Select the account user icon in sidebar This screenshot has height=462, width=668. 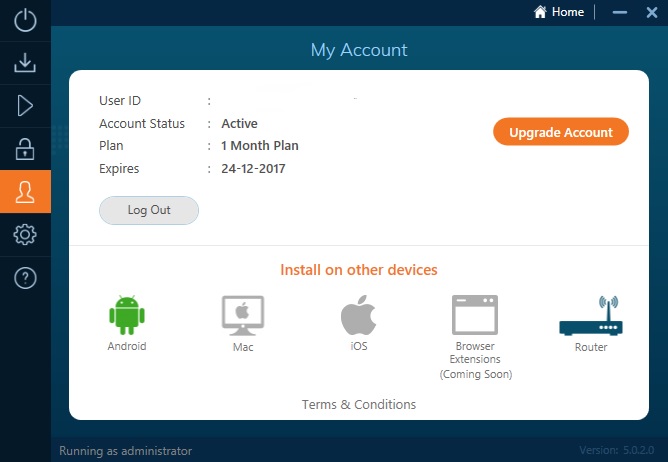click(x=25, y=191)
